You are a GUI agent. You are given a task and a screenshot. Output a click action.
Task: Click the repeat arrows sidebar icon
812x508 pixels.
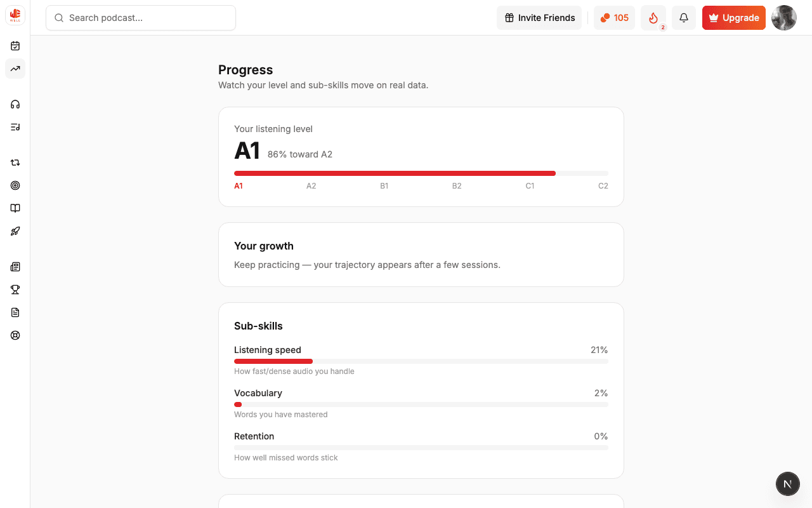coord(15,163)
